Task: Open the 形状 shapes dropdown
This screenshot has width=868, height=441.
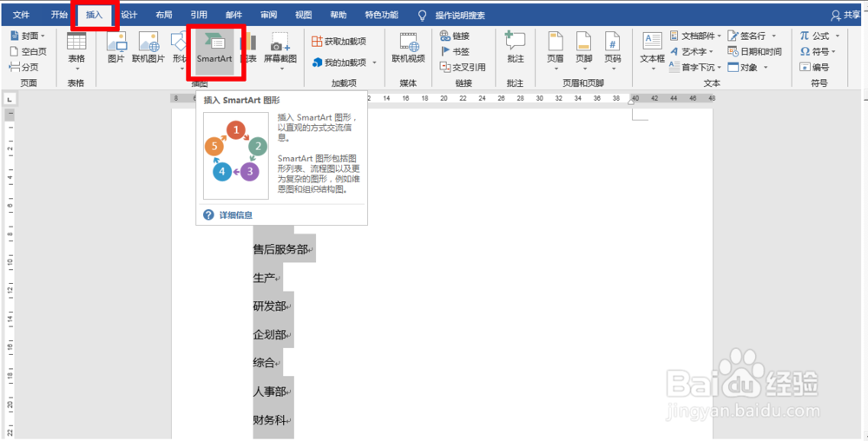Action: tap(179, 52)
